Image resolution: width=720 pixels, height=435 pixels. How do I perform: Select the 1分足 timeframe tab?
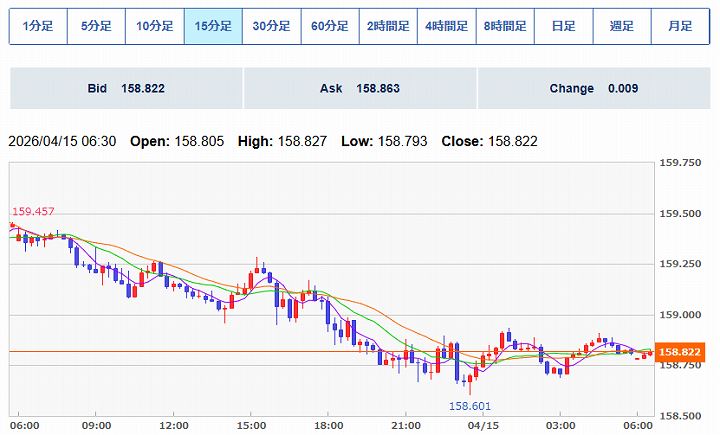pyautogui.click(x=38, y=26)
